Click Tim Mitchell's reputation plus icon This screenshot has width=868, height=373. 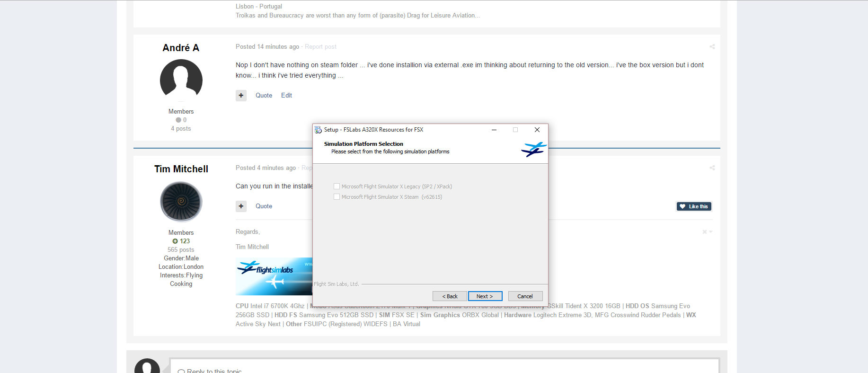(x=175, y=241)
